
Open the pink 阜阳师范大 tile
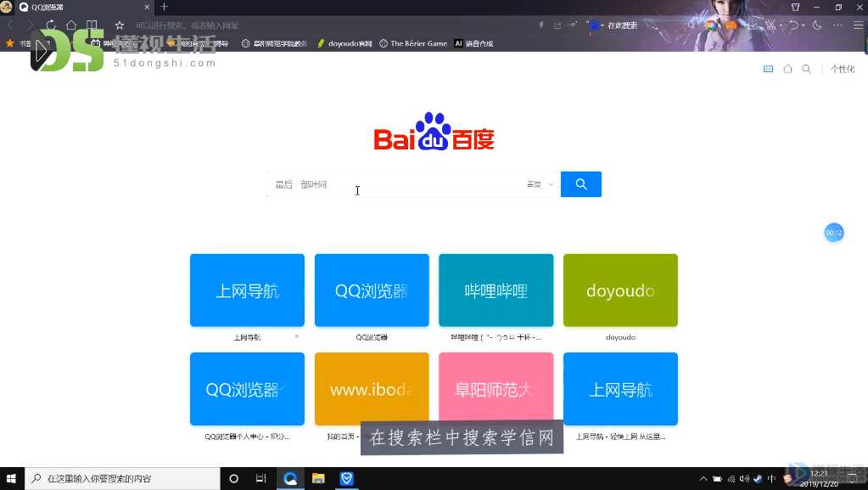[496, 389]
